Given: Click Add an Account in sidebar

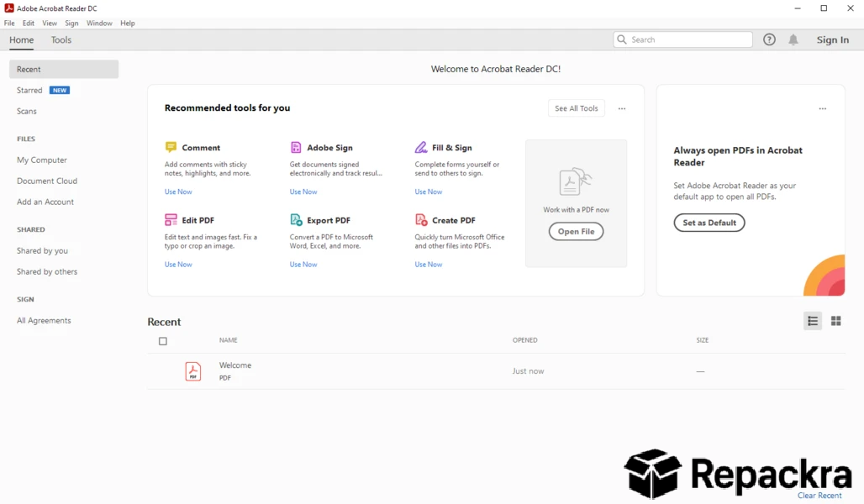Looking at the screenshot, I should pyautogui.click(x=45, y=202).
